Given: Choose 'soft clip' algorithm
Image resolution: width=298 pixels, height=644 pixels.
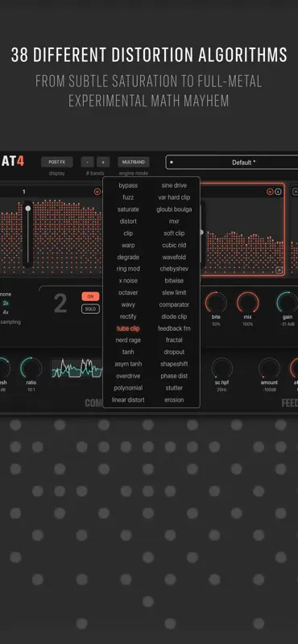Looking at the screenshot, I should pos(174,233).
